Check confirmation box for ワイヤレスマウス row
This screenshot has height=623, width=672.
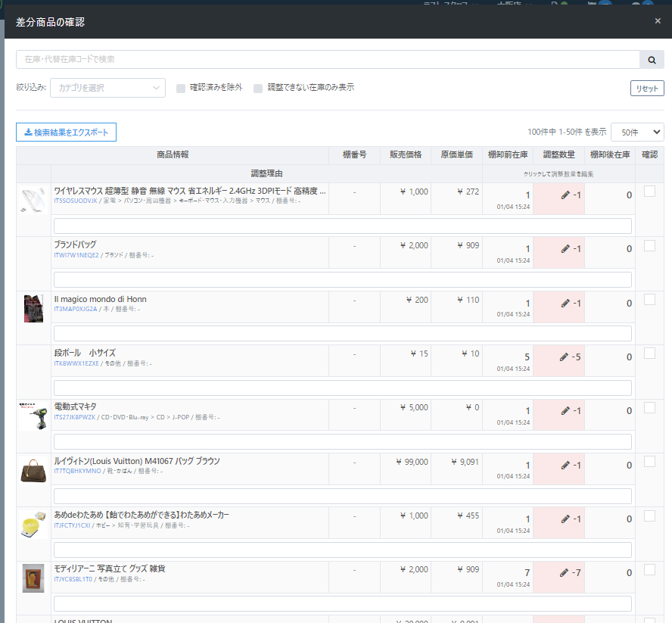[x=649, y=192]
